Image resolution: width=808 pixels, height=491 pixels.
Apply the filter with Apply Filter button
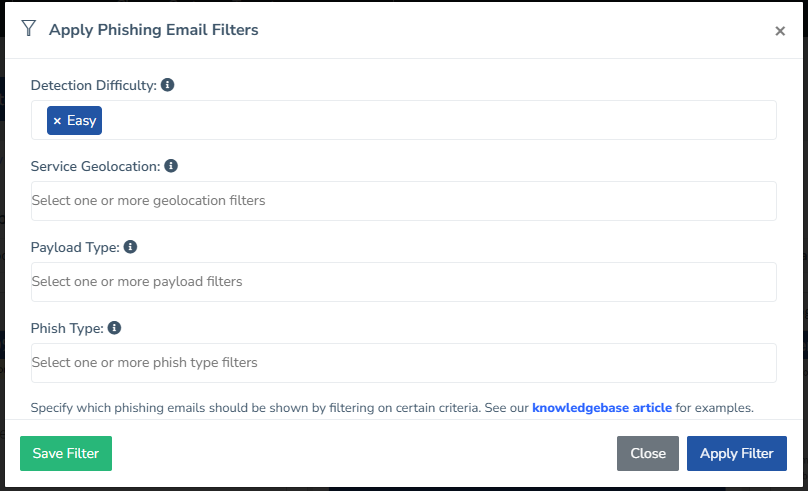tap(737, 453)
